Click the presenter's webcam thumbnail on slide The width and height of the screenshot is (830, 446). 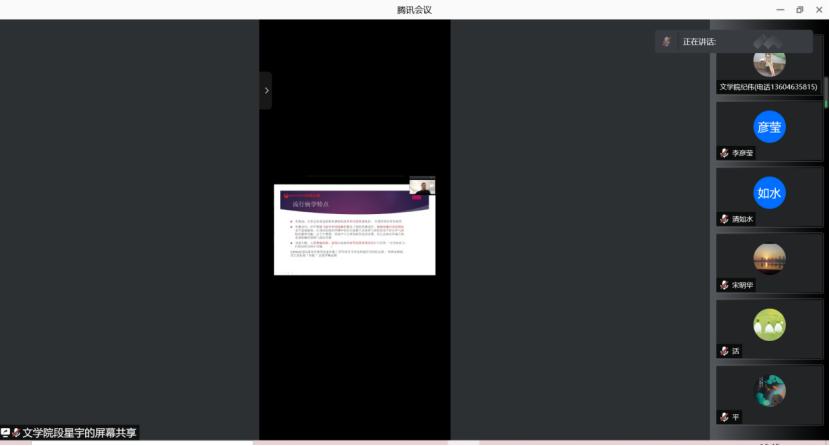click(x=422, y=187)
